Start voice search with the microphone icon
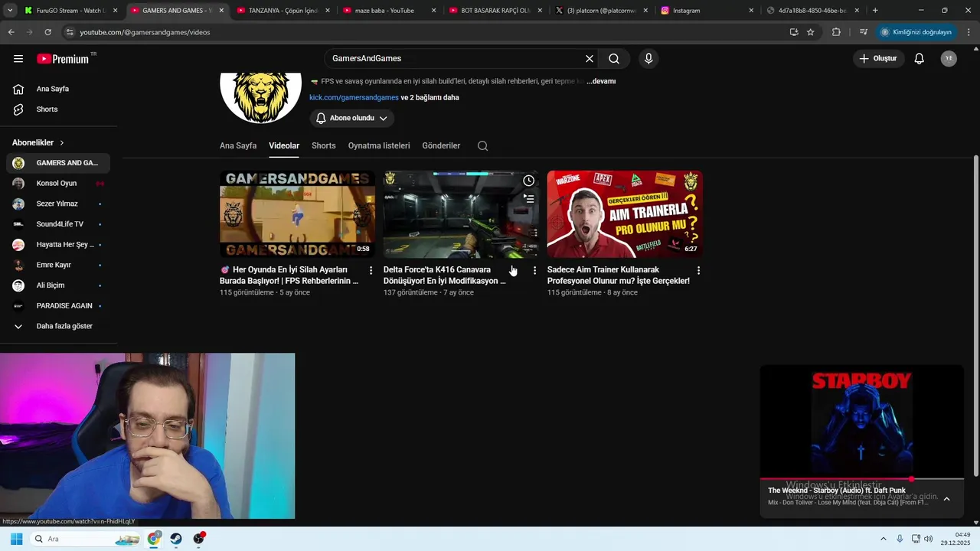The height and width of the screenshot is (551, 980). tap(648, 59)
